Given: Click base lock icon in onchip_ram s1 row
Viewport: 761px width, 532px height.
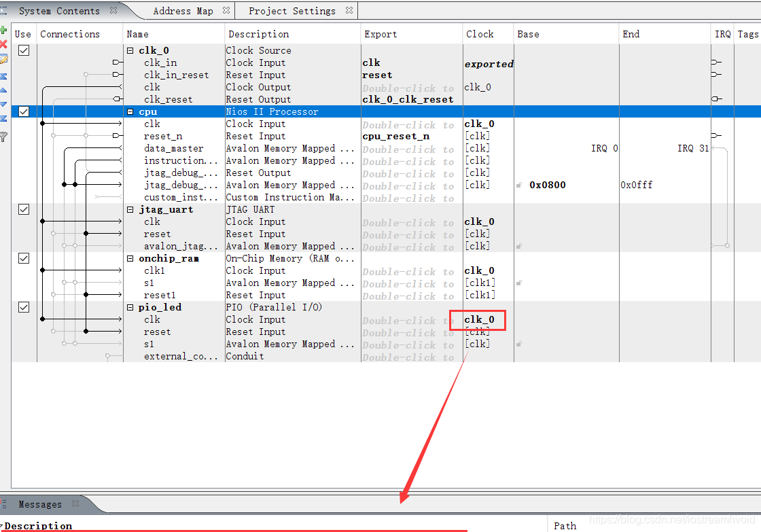Looking at the screenshot, I should point(519,283).
